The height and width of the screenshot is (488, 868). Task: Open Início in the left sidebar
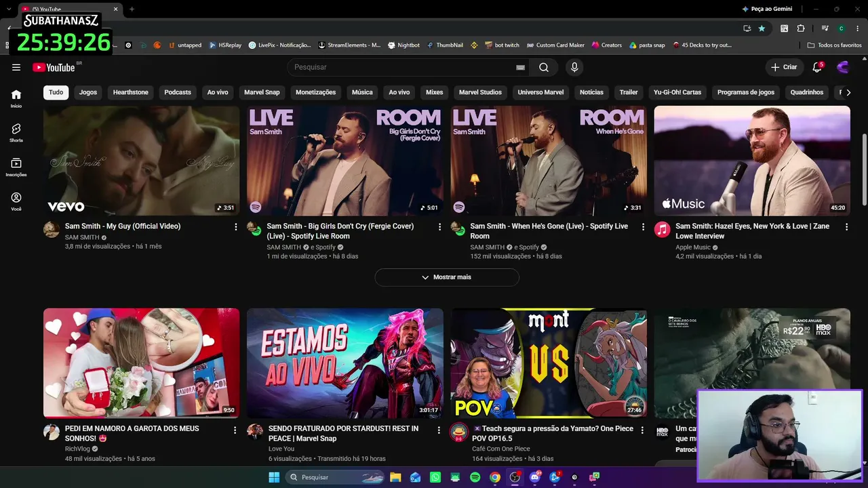coord(16,98)
